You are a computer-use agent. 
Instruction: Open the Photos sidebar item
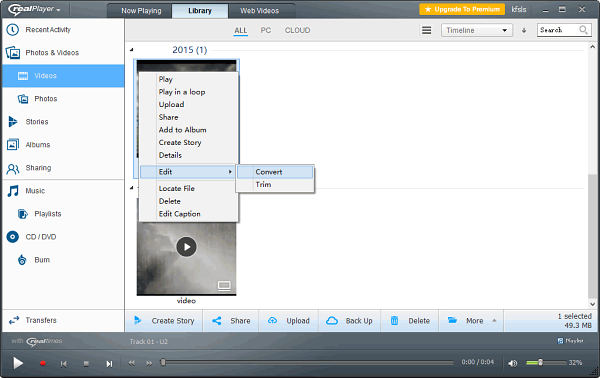tap(63, 99)
